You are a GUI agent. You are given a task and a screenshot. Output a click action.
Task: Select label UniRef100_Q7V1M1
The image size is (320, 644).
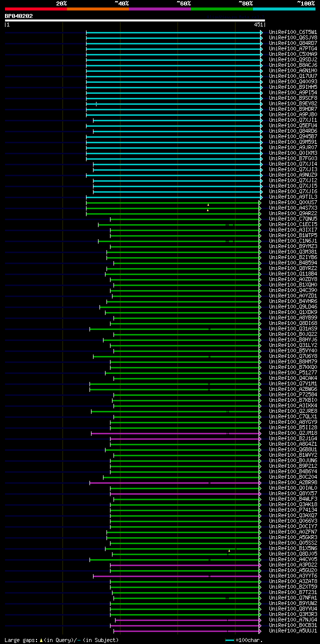(x=293, y=383)
